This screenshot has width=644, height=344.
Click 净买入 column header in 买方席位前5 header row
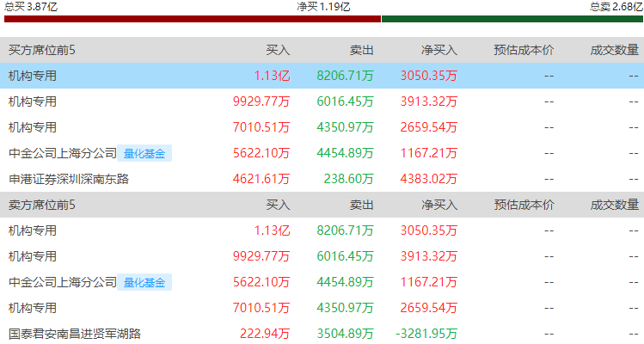(439, 50)
